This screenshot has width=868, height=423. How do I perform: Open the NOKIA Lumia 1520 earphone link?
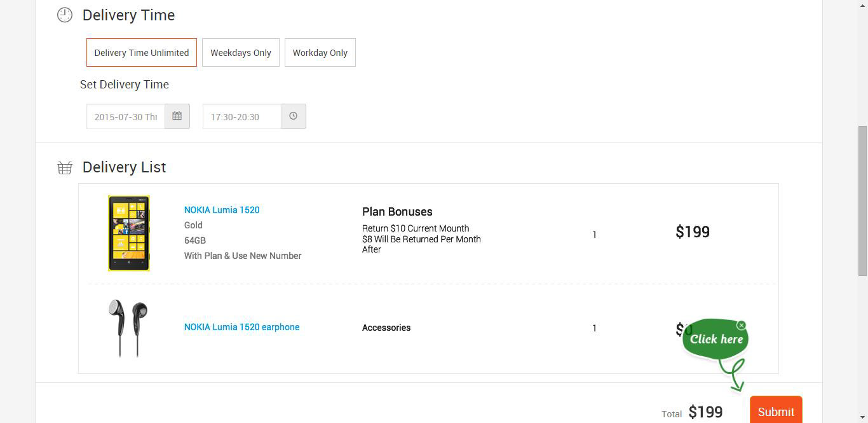coord(242,327)
